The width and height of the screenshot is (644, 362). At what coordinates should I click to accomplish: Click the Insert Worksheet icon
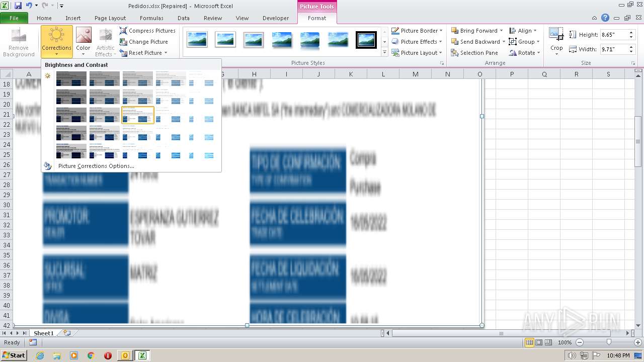67,333
